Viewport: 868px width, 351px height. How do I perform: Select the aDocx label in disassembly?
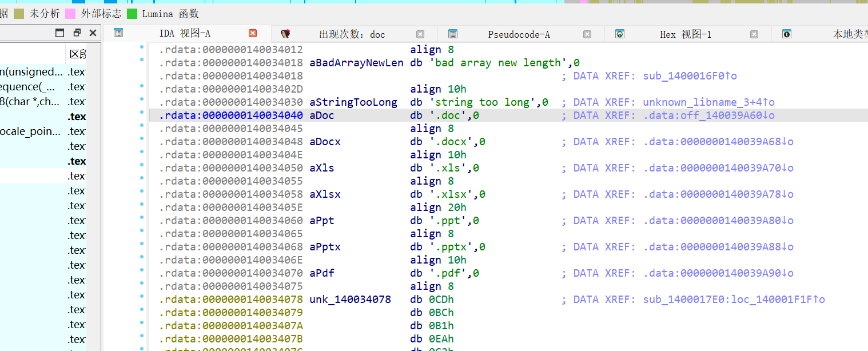tap(325, 142)
